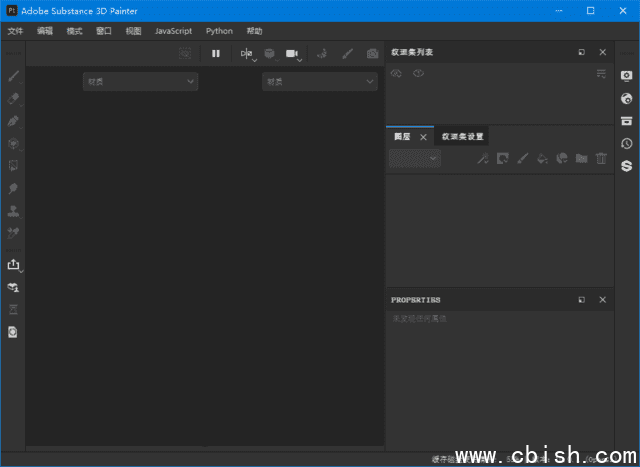The width and height of the screenshot is (640, 467).
Task: Open the left viewport material dropdown
Action: click(x=140, y=82)
